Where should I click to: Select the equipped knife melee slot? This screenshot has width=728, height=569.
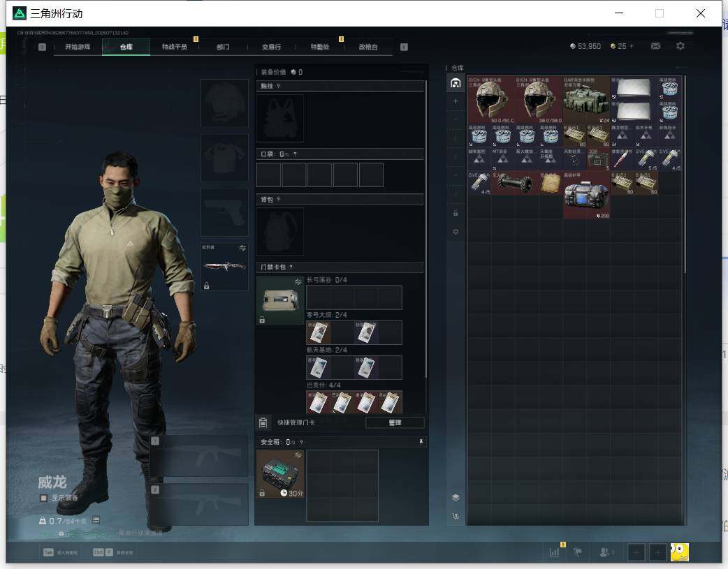click(x=224, y=267)
